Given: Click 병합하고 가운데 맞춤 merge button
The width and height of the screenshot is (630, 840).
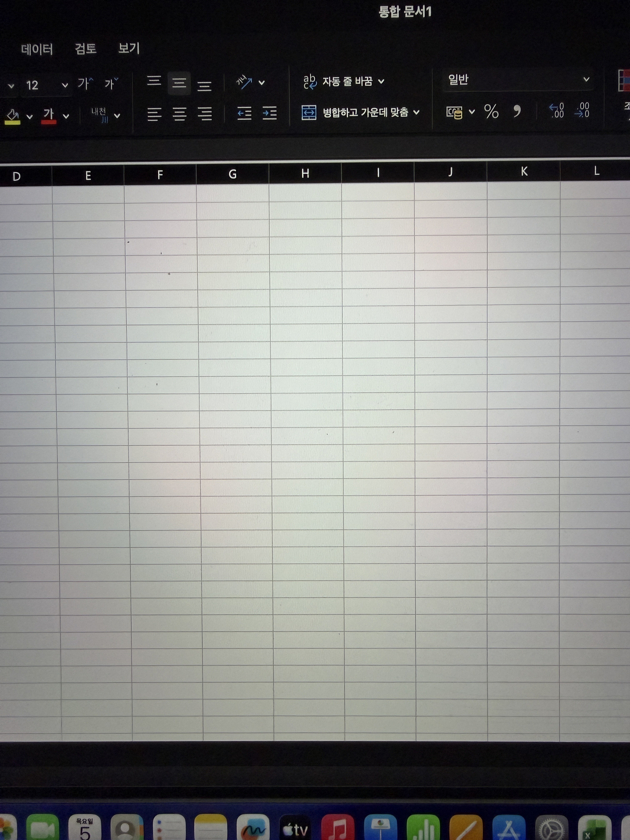Looking at the screenshot, I should tap(355, 112).
